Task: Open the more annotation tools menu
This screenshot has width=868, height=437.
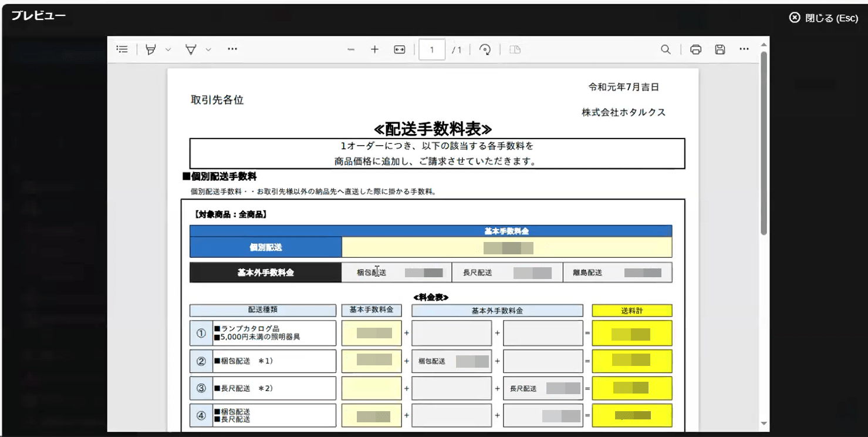Action: pos(232,49)
